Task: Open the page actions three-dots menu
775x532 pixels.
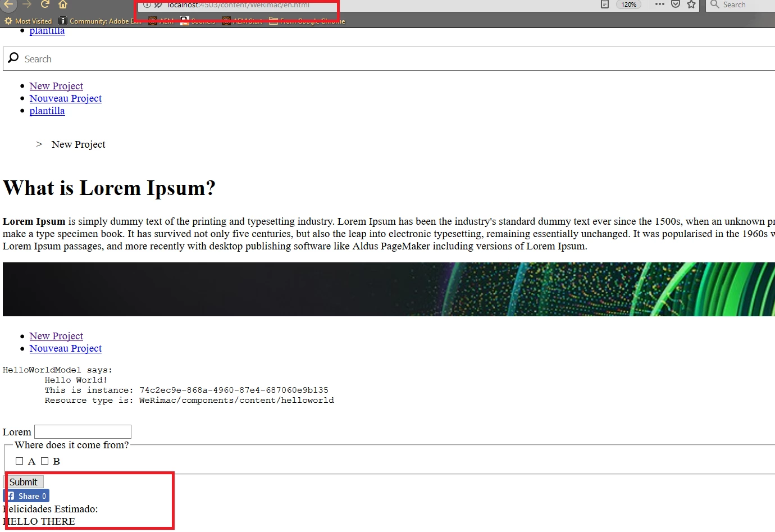Action: pos(660,4)
